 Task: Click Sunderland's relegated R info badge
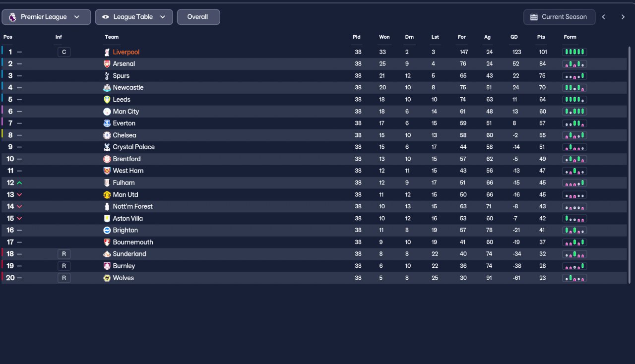pos(64,254)
